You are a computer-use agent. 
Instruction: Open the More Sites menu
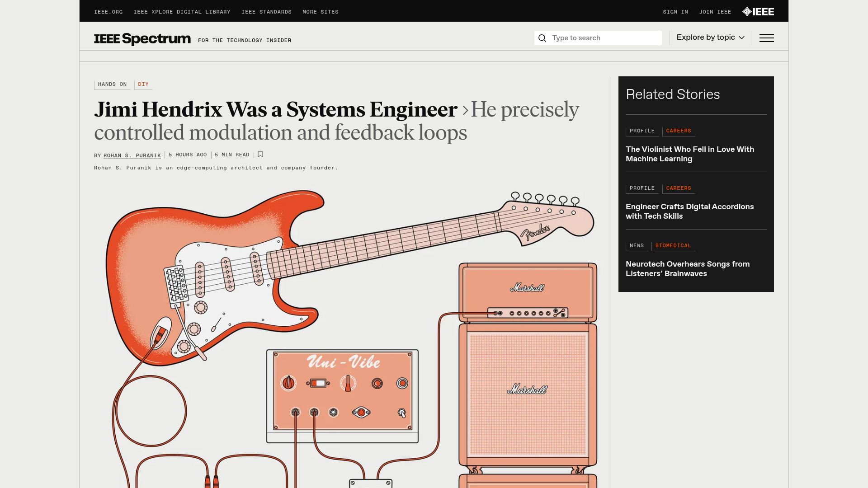pos(321,12)
